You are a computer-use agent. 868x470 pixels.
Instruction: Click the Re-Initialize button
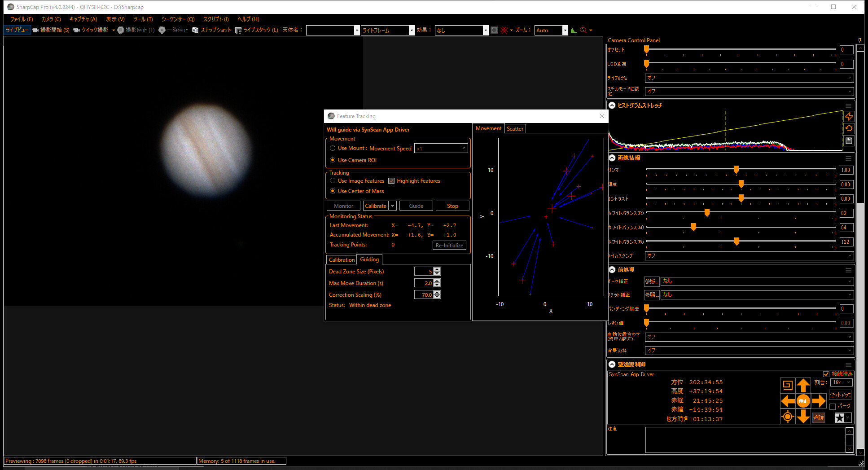(449, 246)
